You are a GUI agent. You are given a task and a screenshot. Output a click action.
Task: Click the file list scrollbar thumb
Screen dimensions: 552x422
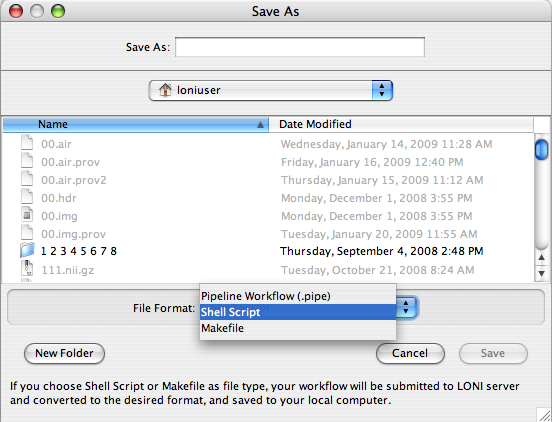[541, 150]
